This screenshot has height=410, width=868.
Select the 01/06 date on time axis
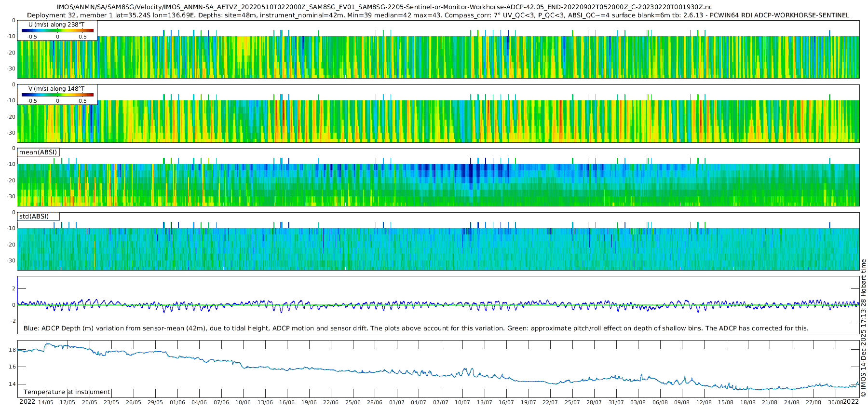(177, 402)
